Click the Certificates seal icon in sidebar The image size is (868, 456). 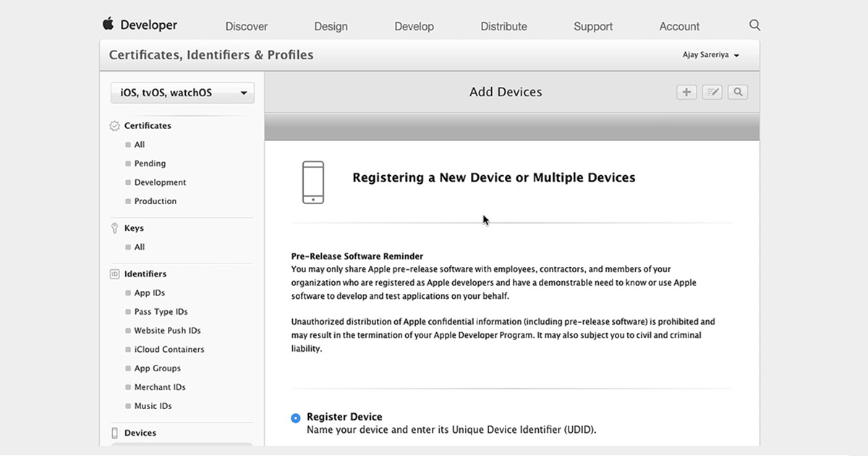pos(114,126)
